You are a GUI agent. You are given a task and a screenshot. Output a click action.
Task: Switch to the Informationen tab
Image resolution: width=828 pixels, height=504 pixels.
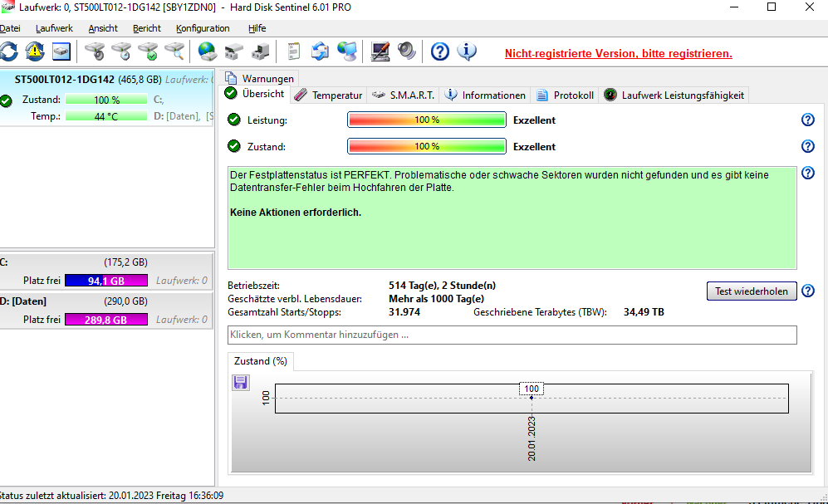point(485,95)
